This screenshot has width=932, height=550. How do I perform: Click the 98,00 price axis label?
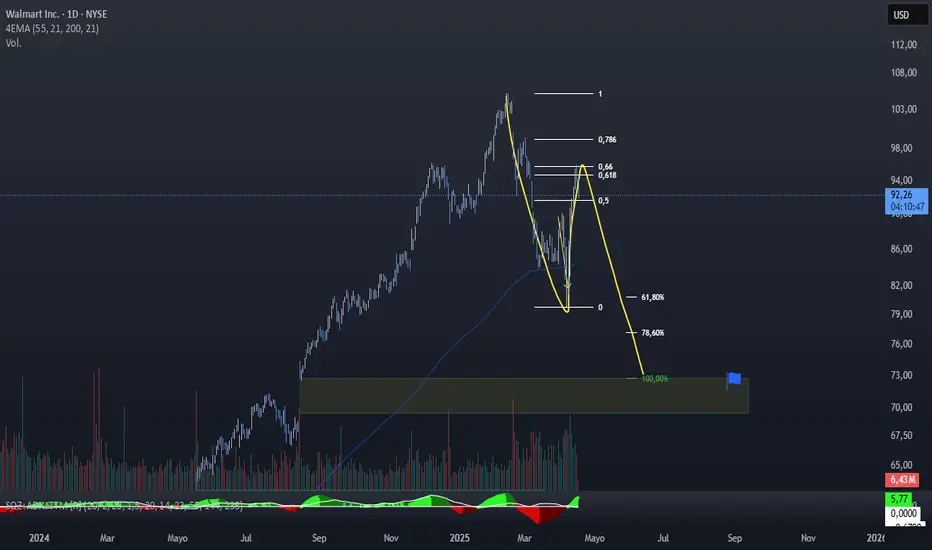(x=902, y=148)
